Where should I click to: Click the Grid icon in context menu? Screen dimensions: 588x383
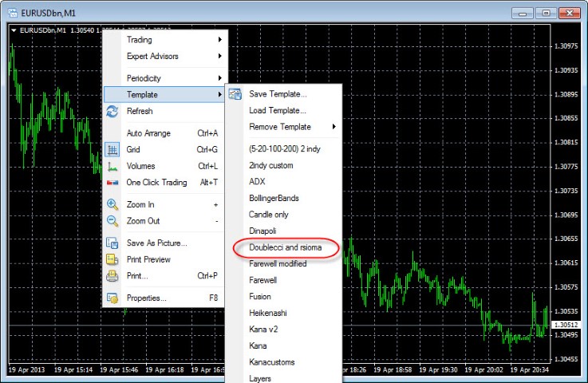click(112, 150)
